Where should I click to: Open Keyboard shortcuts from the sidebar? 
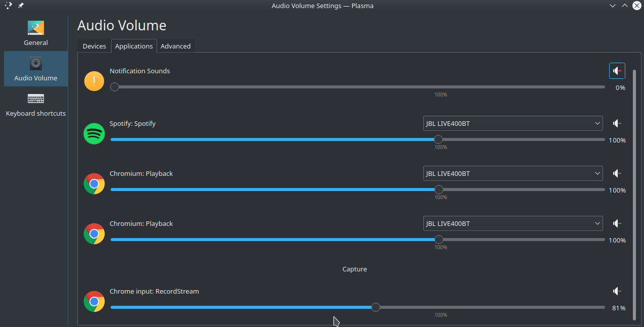35,105
